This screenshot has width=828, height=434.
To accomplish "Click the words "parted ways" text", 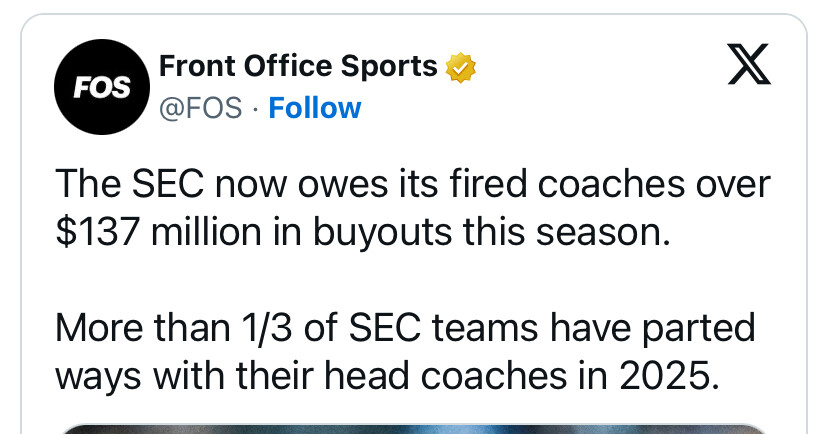I will (x=700, y=329).
